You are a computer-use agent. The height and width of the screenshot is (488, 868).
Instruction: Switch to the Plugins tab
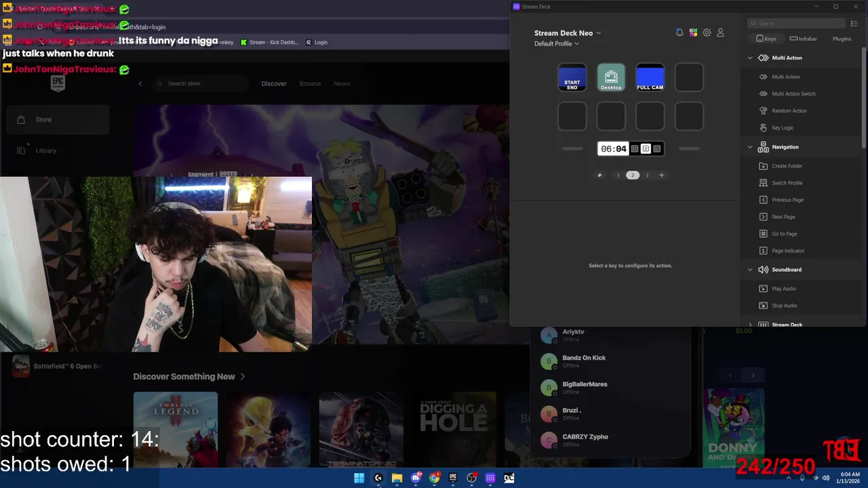[842, 39]
